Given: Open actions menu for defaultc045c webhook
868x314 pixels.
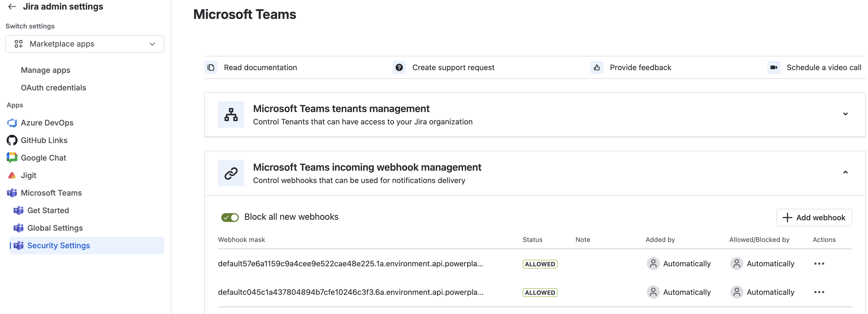Looking at the screenshot, I should click(x=819, y=292).
